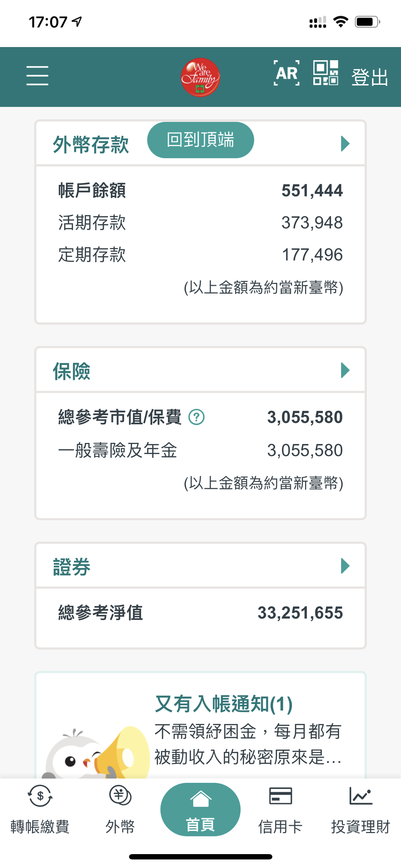Screen dimensions: 401x868
Task: Open the QR code scanner
Action: [x=325, y=73]
